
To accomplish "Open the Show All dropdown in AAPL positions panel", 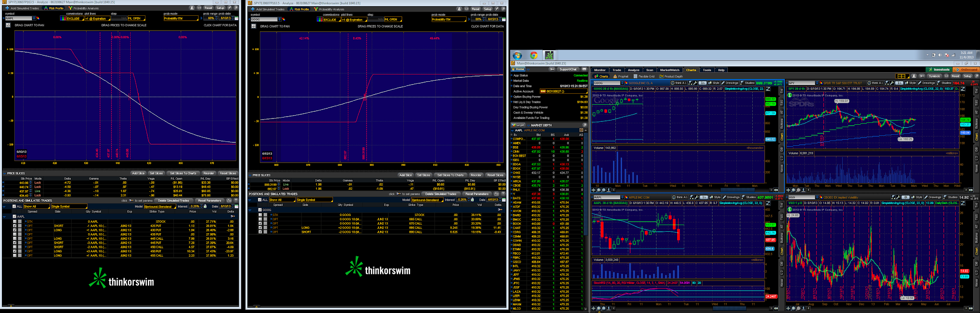I will pyautogui.click(x=36, y=206).
